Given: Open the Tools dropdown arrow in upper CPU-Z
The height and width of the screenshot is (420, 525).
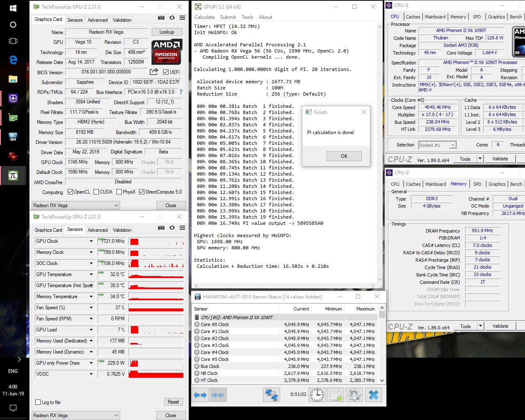Looking at the screenshot, I should point(480,159).
